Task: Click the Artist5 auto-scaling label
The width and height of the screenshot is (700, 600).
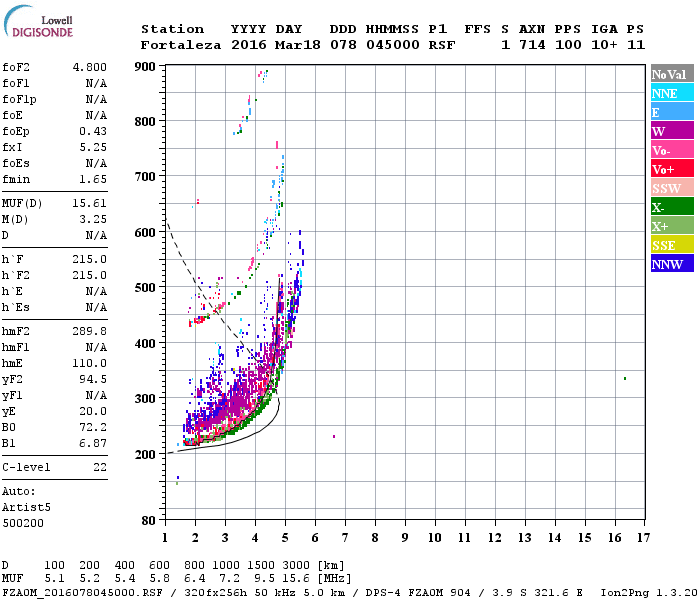Action: (26, 508)
